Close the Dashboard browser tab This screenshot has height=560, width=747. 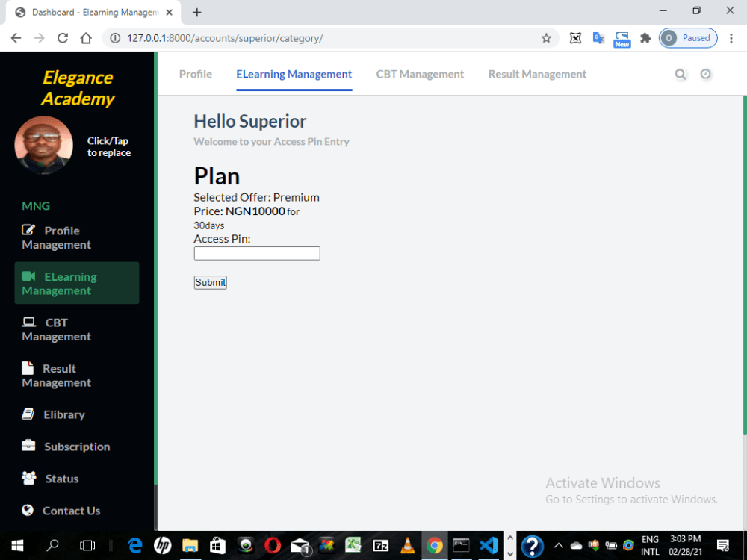point(169,13)
